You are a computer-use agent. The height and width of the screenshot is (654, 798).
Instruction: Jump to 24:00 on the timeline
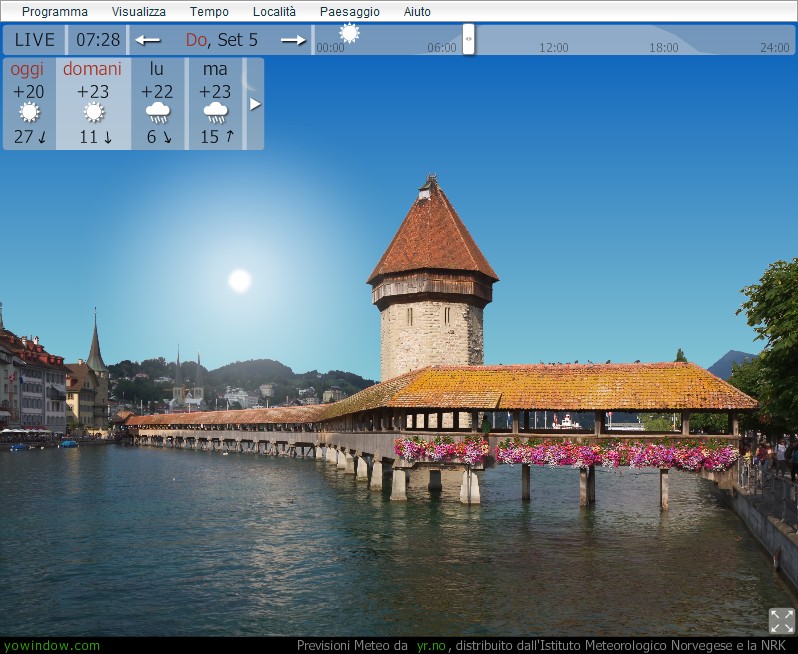point(775,48)
